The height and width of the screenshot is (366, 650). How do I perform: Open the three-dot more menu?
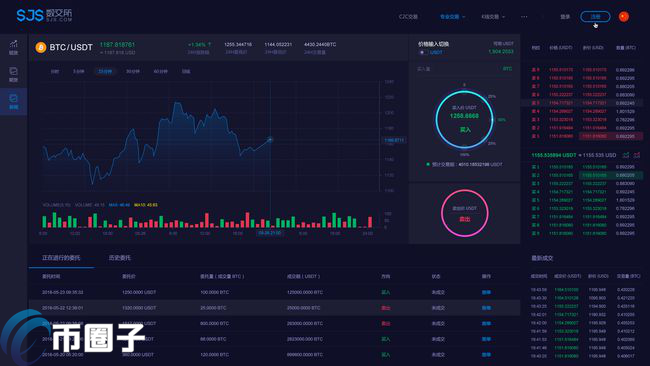pos(524,17)
